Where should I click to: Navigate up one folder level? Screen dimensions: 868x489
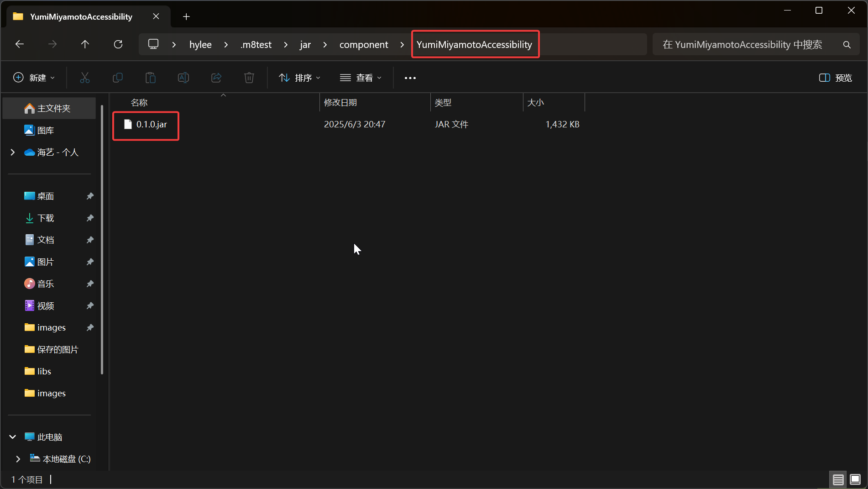coord(85,44)
